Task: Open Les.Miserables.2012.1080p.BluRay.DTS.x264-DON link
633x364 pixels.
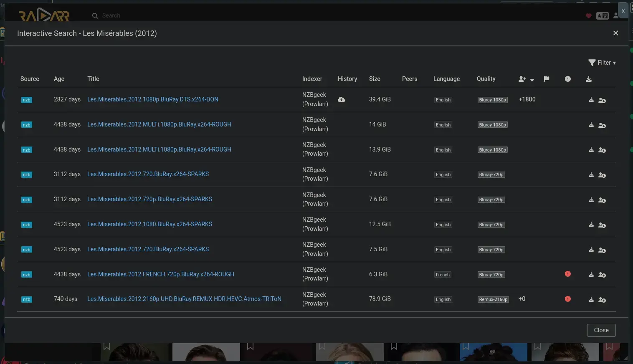Action: click(153, 99)
